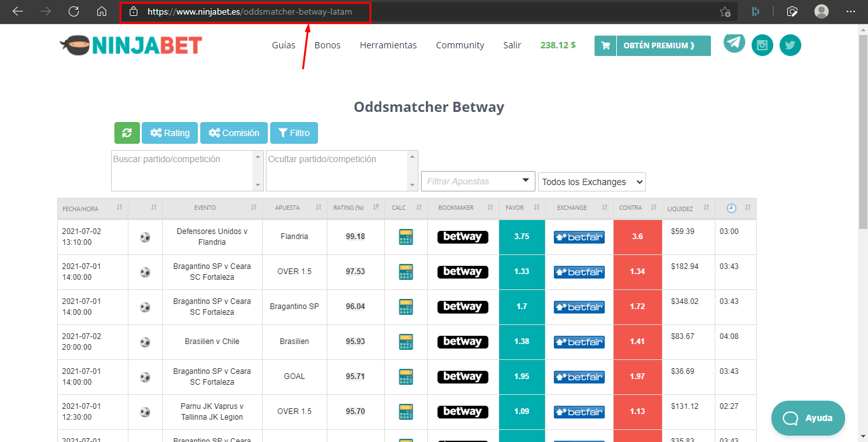Click the Obtén Premium button
This screenshot has width=868, height=442.
652,46
